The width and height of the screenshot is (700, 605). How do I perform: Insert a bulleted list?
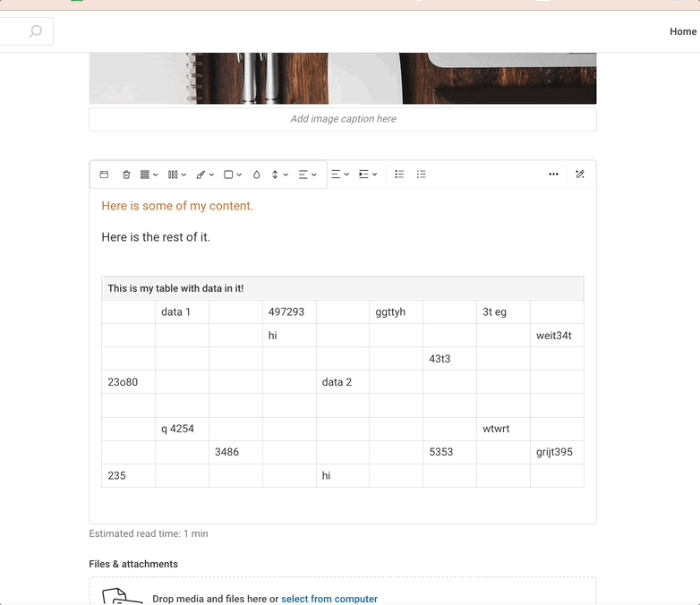399,175
